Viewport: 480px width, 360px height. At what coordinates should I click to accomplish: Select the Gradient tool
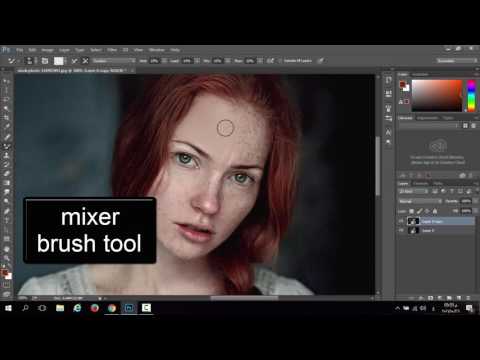click(6, 183)
